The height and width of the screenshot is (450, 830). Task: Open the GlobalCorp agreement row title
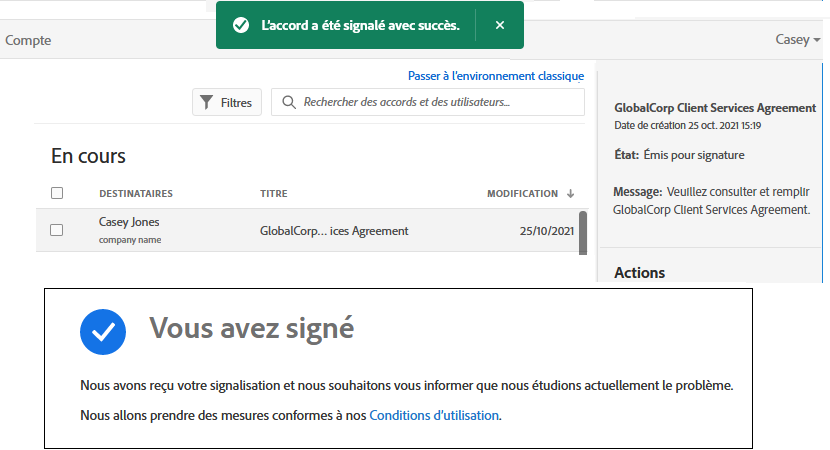point(334,231)
